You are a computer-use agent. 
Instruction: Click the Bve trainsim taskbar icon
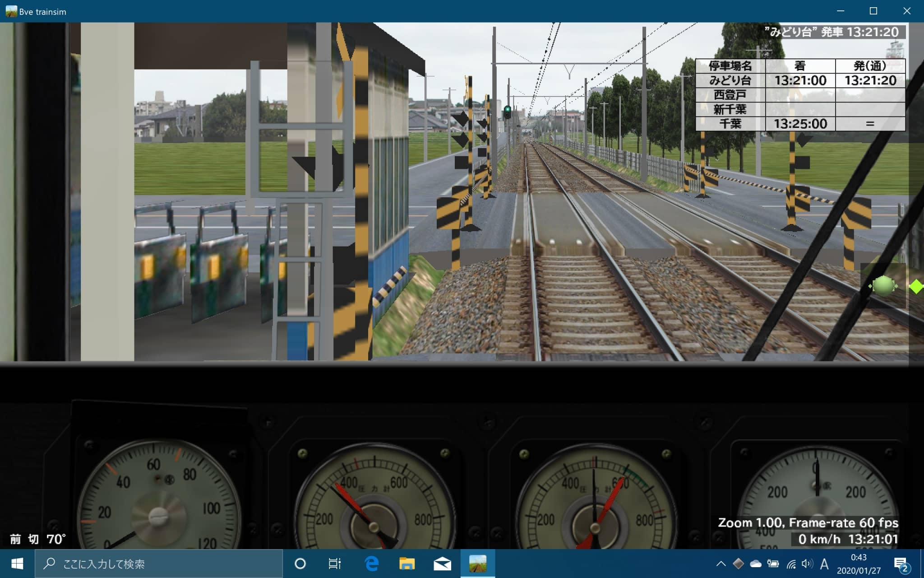click(477, 564)
